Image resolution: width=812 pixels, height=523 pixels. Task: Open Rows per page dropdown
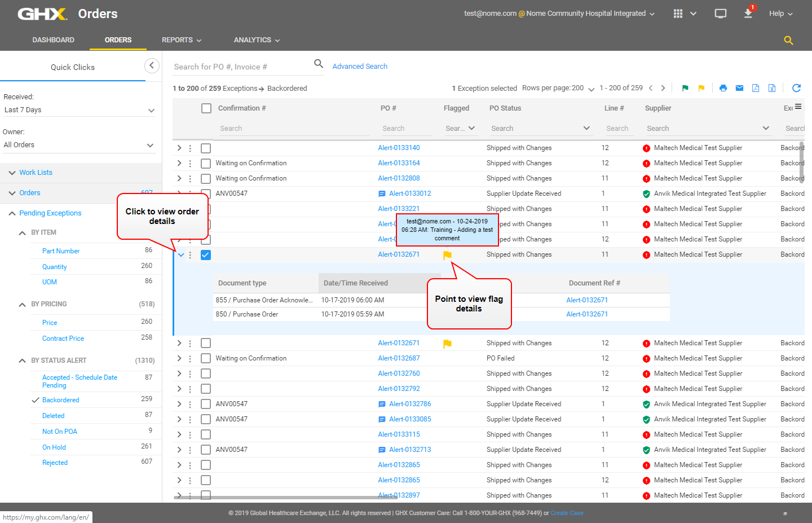pos(584,88)
